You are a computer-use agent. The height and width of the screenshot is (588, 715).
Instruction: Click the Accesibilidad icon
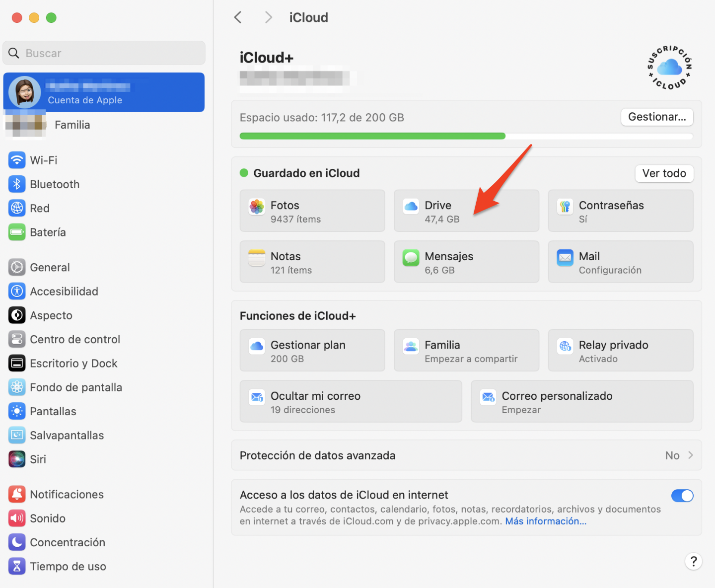click(17, 291)
